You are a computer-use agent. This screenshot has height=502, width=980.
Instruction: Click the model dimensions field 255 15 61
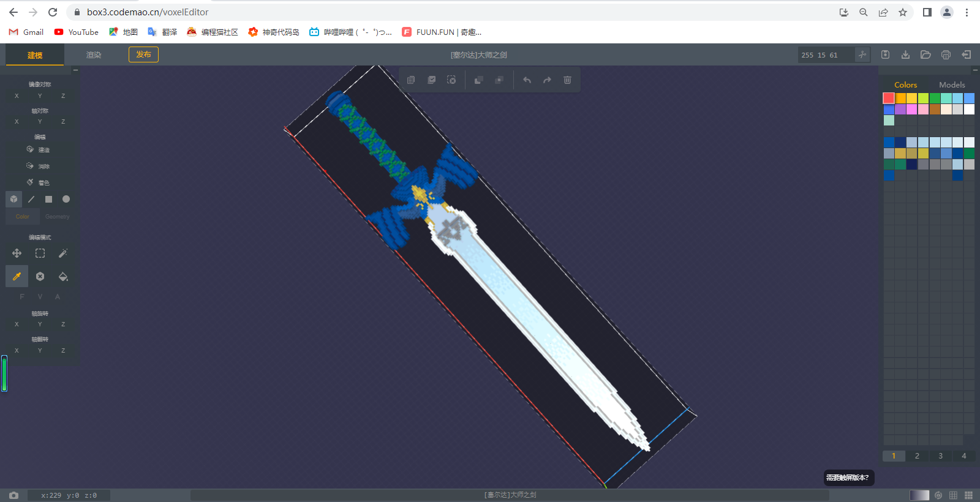[826, 55]
